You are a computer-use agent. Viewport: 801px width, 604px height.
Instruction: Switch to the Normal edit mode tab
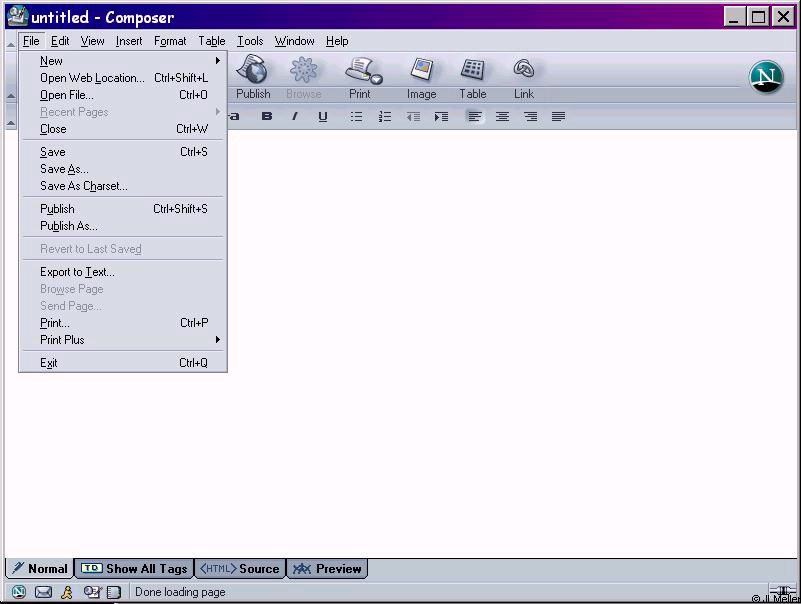point(40,568)
